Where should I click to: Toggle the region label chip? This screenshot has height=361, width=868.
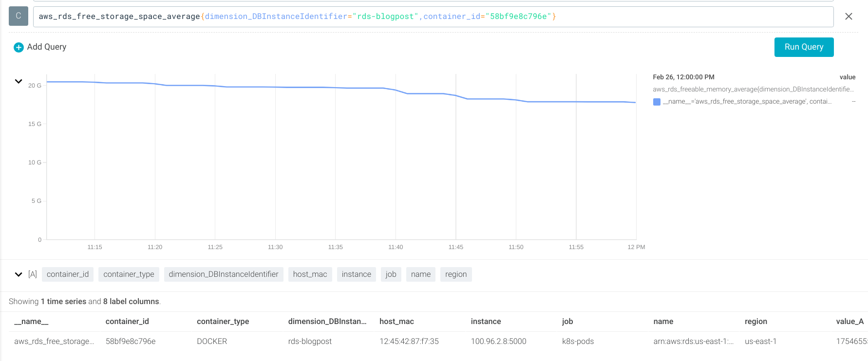tap(456, 274)
